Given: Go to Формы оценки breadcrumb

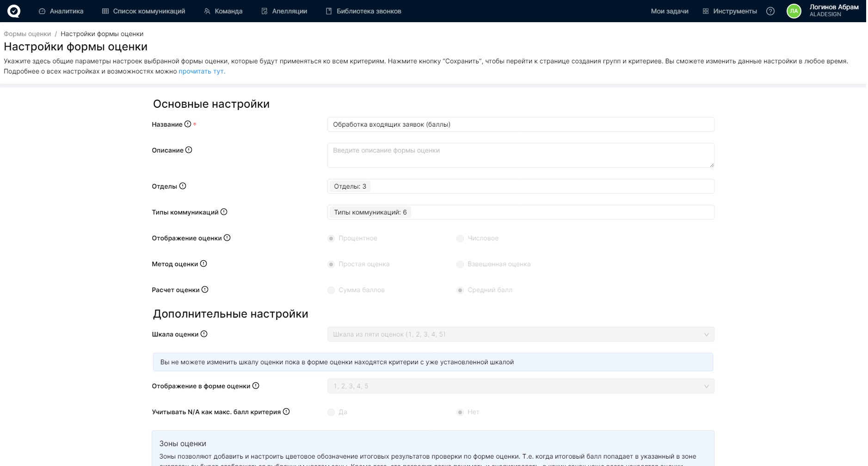Looking at the screenshot, I should 27,34.
